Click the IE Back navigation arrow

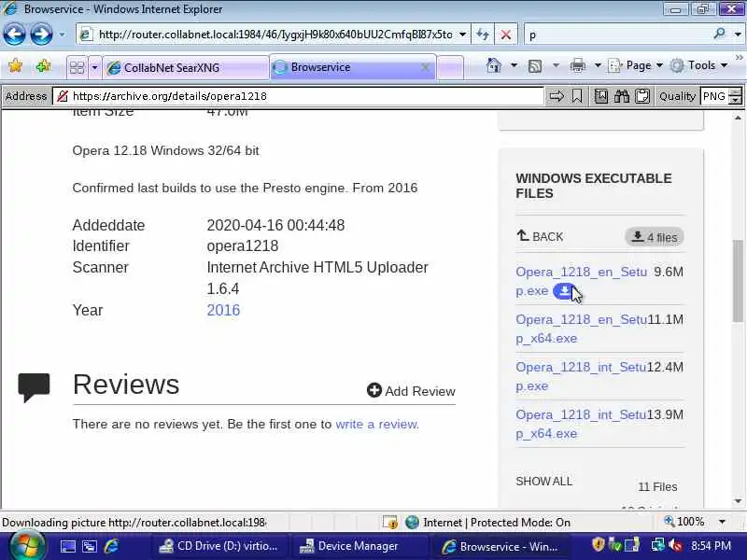tap(14, 35)
